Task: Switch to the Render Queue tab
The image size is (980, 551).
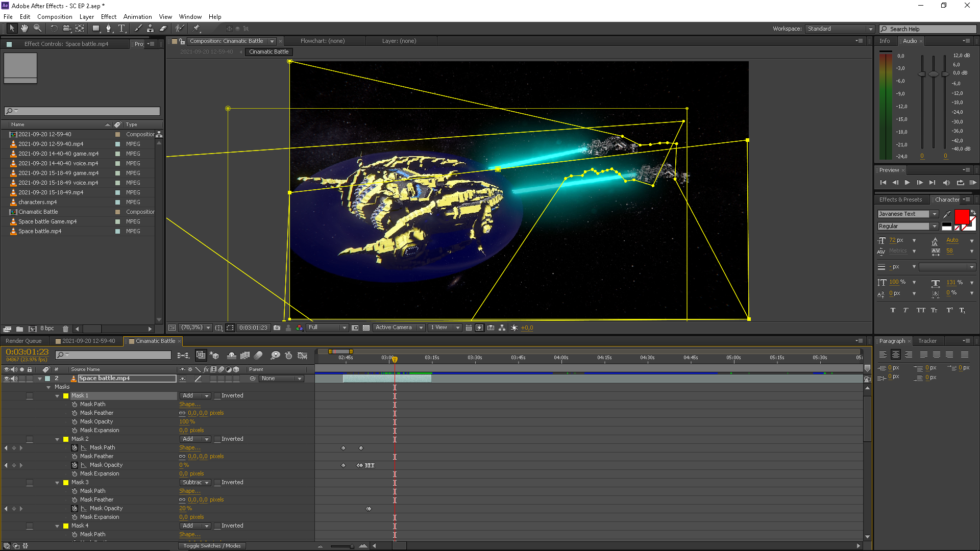Action: tap(23, 341)
